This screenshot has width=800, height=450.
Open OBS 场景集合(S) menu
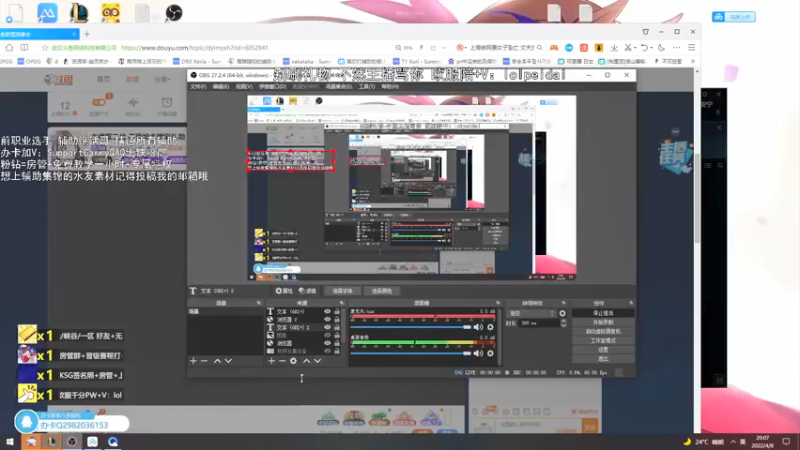339,87
